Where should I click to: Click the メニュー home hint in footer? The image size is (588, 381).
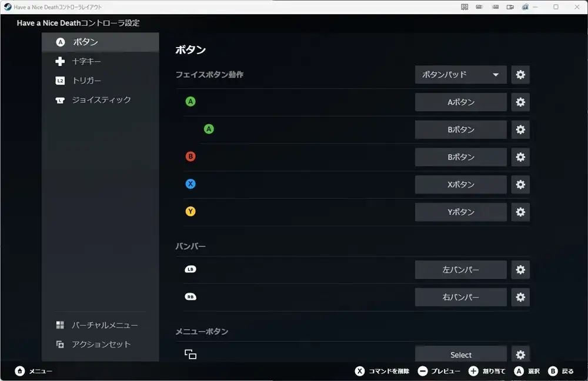tap(34, 371)
